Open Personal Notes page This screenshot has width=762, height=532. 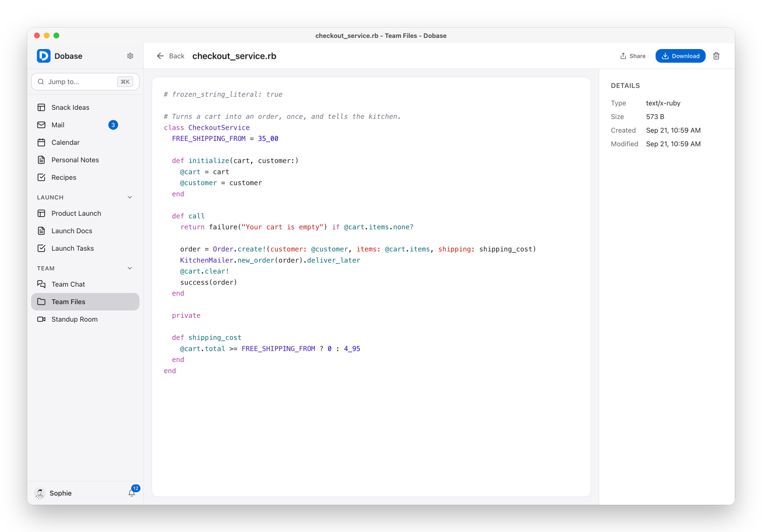tap(85, 160)
